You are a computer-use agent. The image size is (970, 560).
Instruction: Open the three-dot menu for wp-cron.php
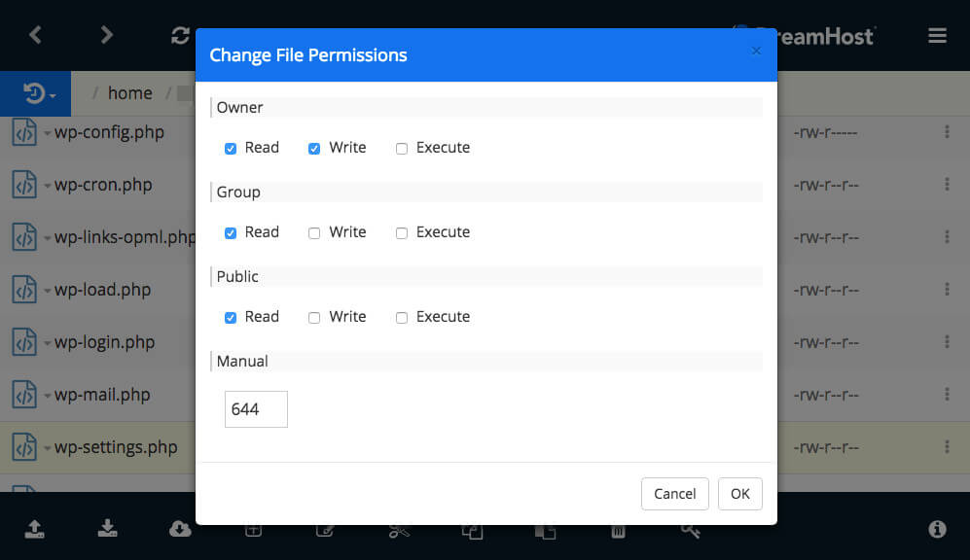point(947,185)
